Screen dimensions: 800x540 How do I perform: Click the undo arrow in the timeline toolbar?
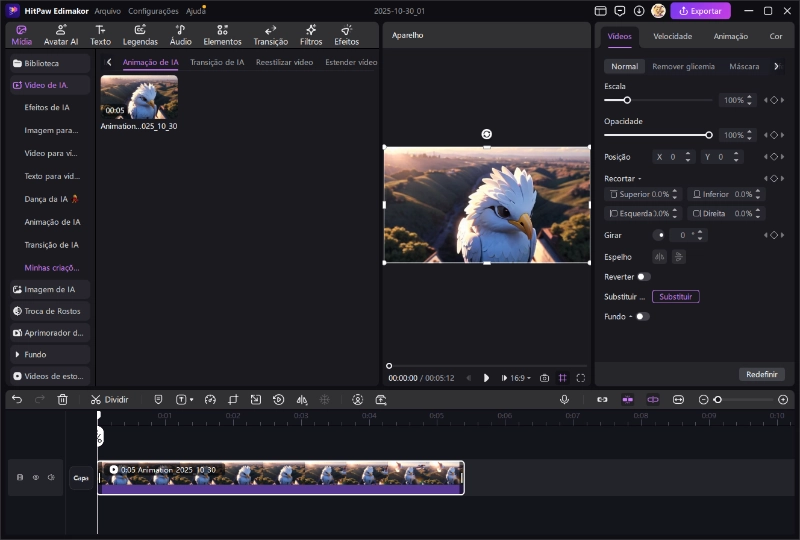click(17, 399)
